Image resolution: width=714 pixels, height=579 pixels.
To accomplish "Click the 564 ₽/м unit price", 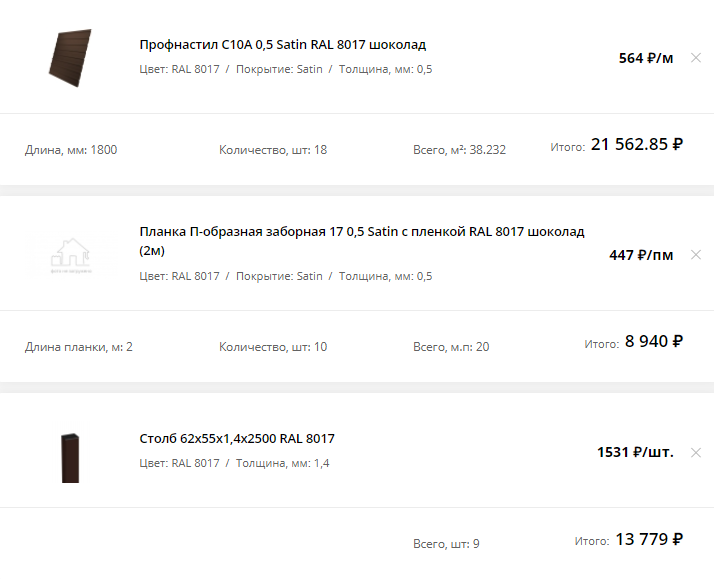I will point(646,58).
